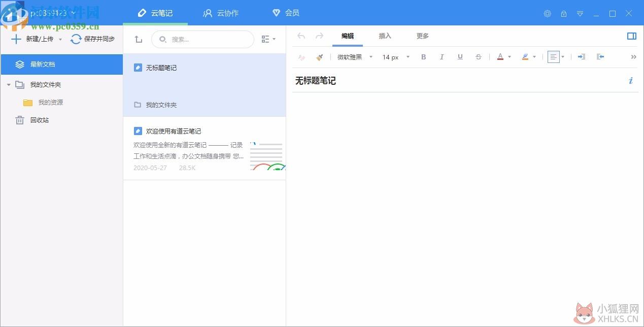Click 我的文件夹 under the untitled note

[x=161, y=105]
